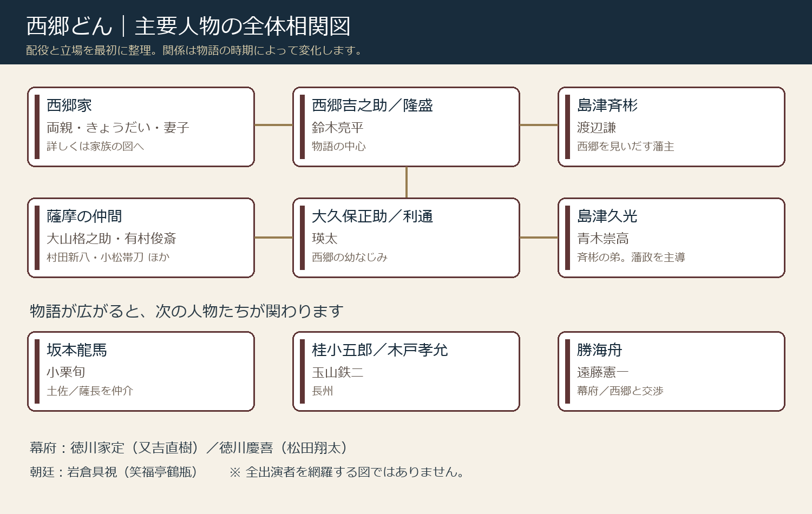Click the text 長州
This screenshot has height=514, width=812.
(323, 391)
